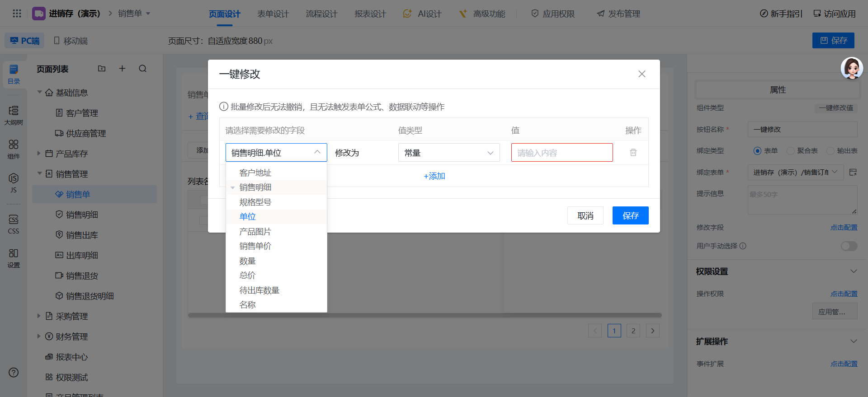The image size is (868, 397).
Task: Click the 请输入内容 value input field
Action: [x=561, y=153]
